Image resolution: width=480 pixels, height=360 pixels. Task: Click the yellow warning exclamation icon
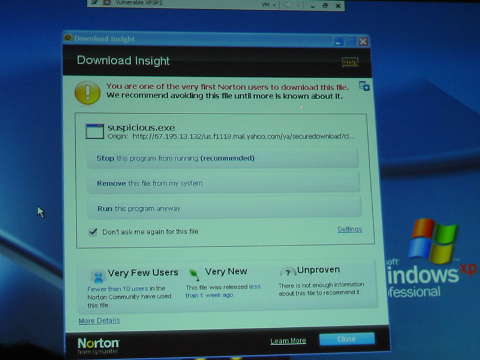point(88,93)
